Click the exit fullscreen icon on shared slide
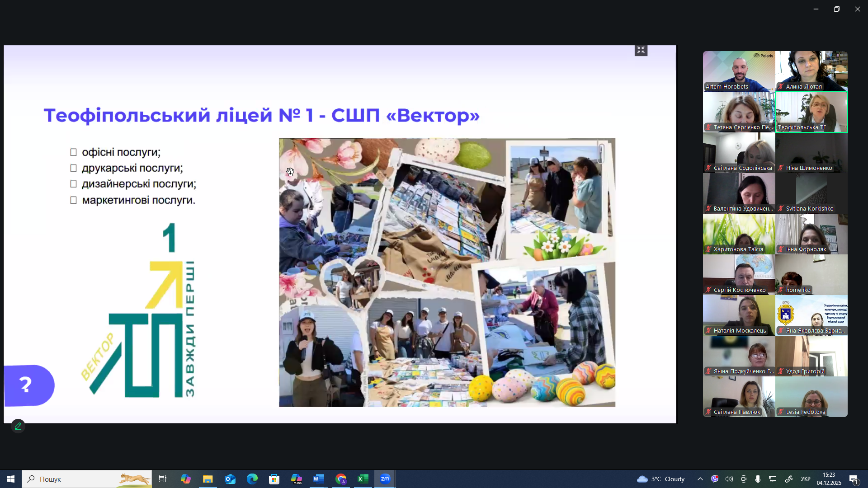This screenshot has width=868, height=488. point(641,50)
